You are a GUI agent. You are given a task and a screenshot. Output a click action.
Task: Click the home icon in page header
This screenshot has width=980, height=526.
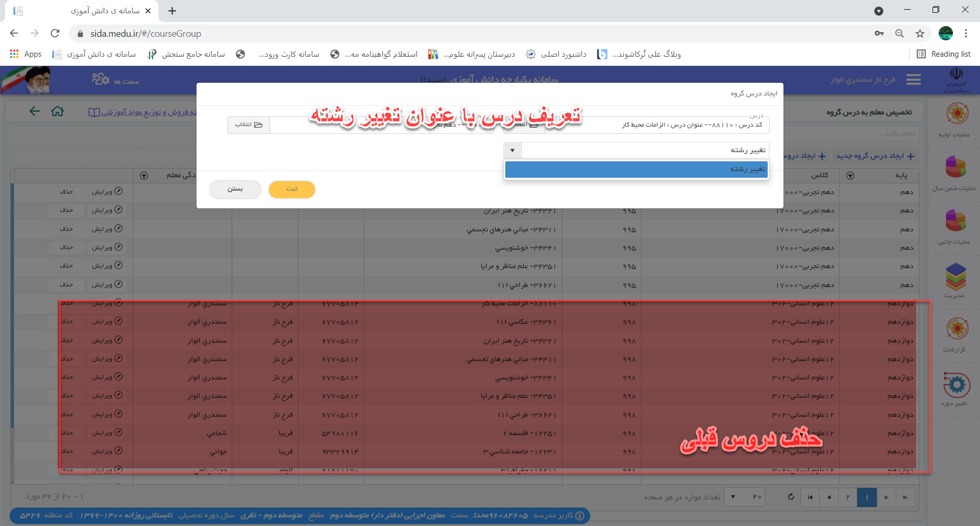(x=57, y=111)
